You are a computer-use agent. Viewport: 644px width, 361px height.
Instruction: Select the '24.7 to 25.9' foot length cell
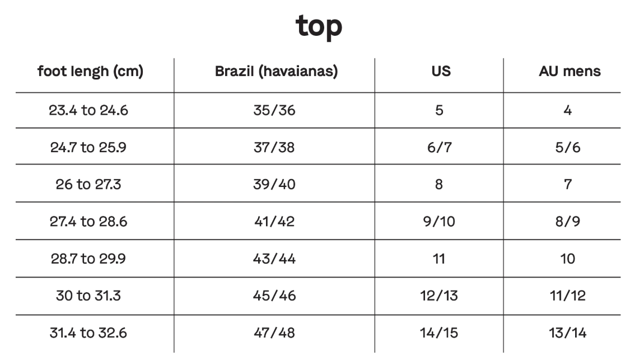coord(88,147)
